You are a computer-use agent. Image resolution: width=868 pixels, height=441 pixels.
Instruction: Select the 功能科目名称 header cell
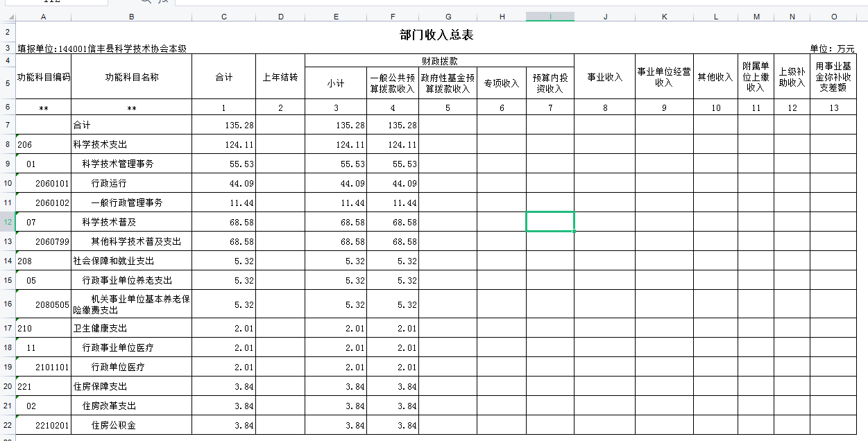coord(131,78)
